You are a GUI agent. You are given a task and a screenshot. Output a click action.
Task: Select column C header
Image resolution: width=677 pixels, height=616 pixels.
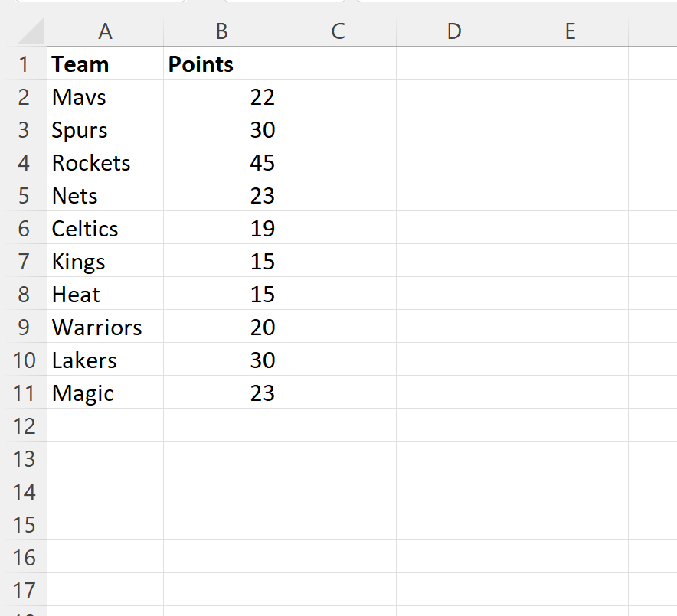click(338, 31)
